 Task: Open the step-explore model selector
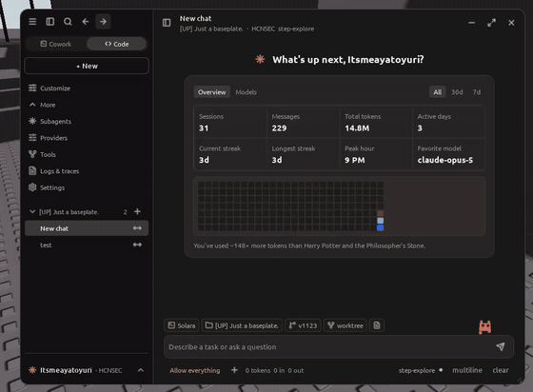[x=421, y=371]
